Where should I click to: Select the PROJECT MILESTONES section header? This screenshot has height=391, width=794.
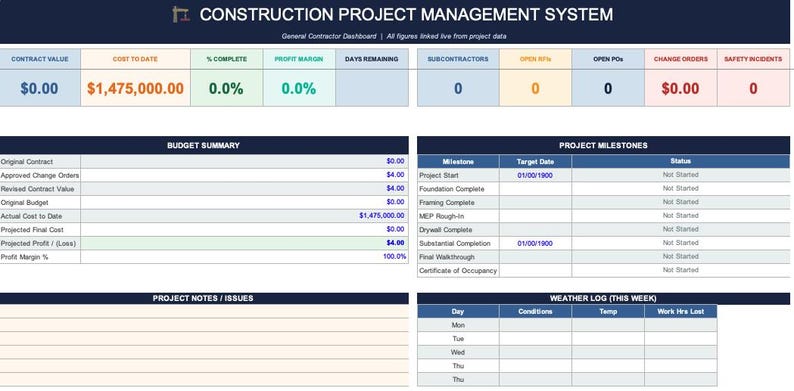pyautogui.click(x=603, y=145)
